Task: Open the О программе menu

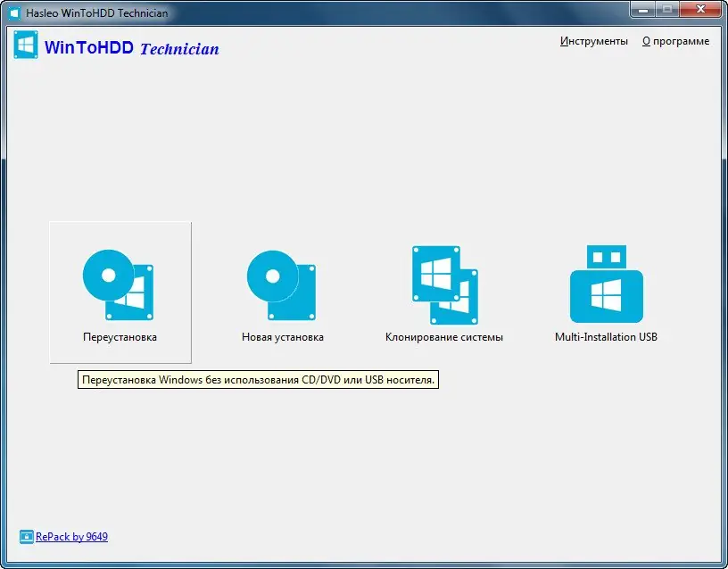Action: tap(675, 41)
